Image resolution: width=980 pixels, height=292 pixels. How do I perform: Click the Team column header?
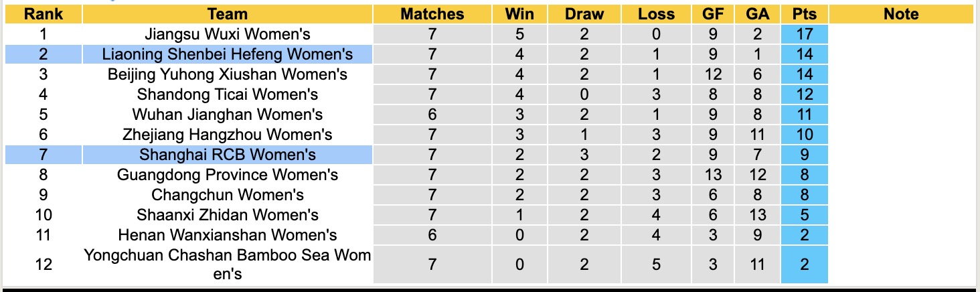[x=228, y=14]
